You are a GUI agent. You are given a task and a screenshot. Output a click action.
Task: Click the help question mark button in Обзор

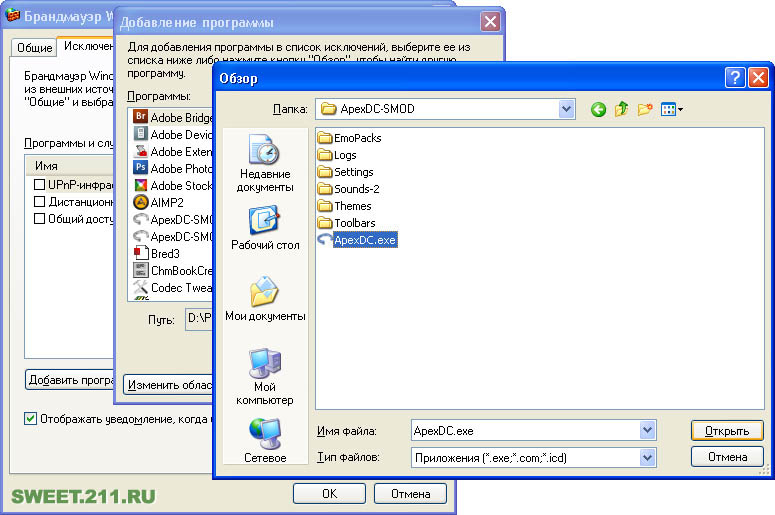(735, 78)
